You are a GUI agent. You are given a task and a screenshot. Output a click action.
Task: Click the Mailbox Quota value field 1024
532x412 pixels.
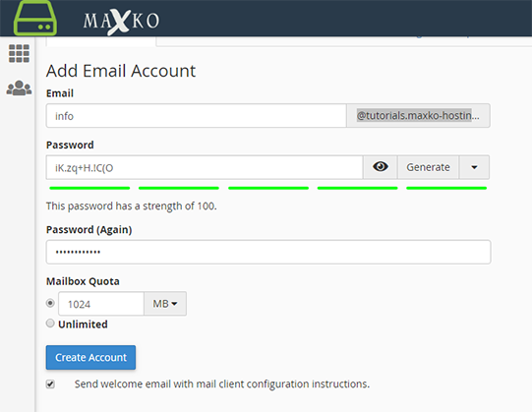[x=101, y=304]
